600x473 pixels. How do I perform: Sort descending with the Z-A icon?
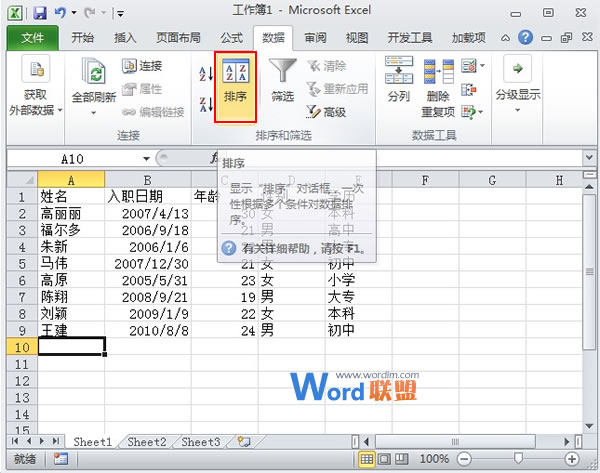click(206, 104)
